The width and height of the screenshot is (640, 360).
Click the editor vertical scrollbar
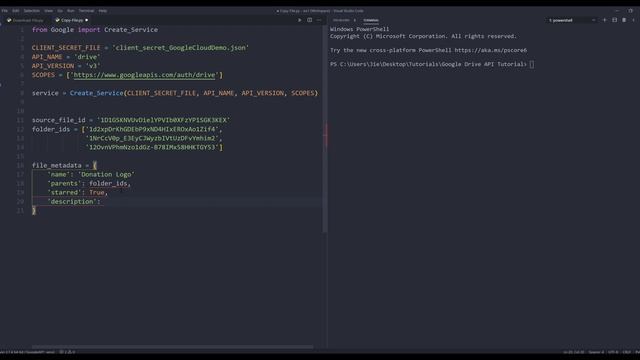pos(325,129)
